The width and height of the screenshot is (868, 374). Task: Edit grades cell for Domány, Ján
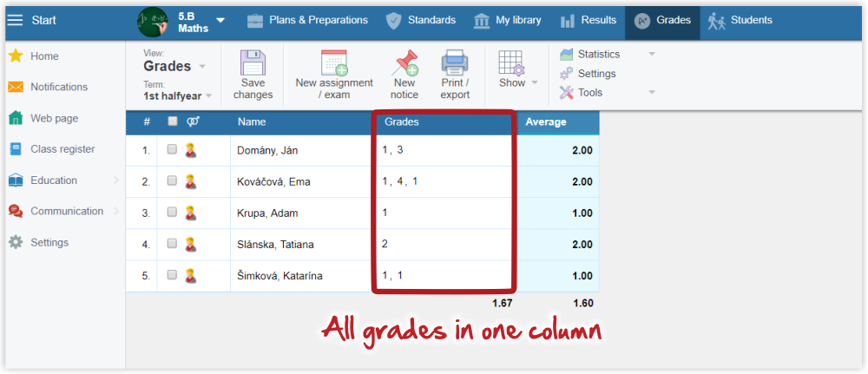(x=444, y=150)
